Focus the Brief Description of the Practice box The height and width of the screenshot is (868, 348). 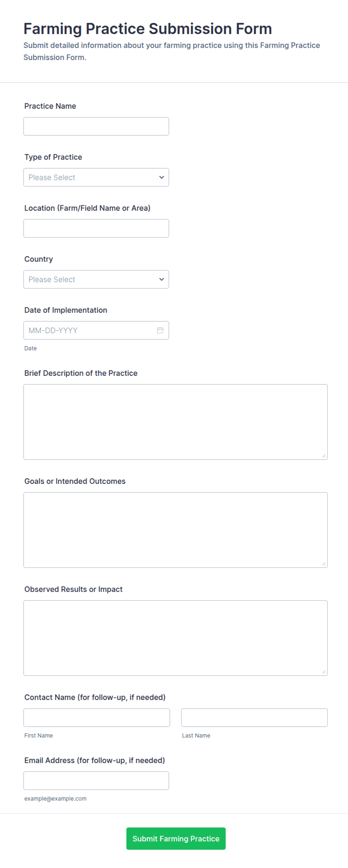(x=175, y=422)
